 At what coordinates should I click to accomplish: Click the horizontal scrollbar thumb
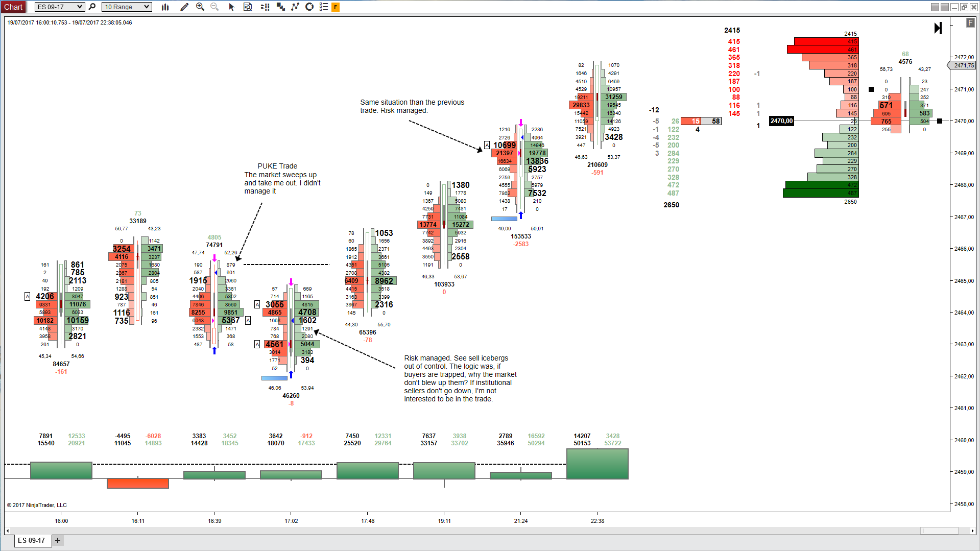(x=939, y=531)
